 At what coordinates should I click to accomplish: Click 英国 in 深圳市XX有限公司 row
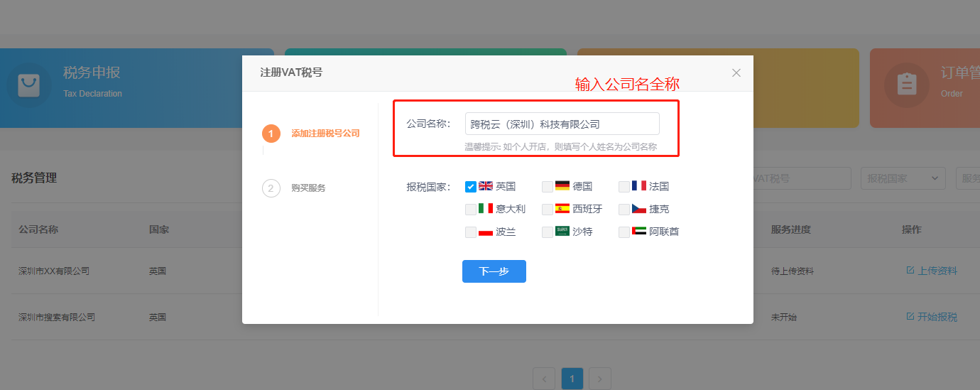click(x=158, y=271)
